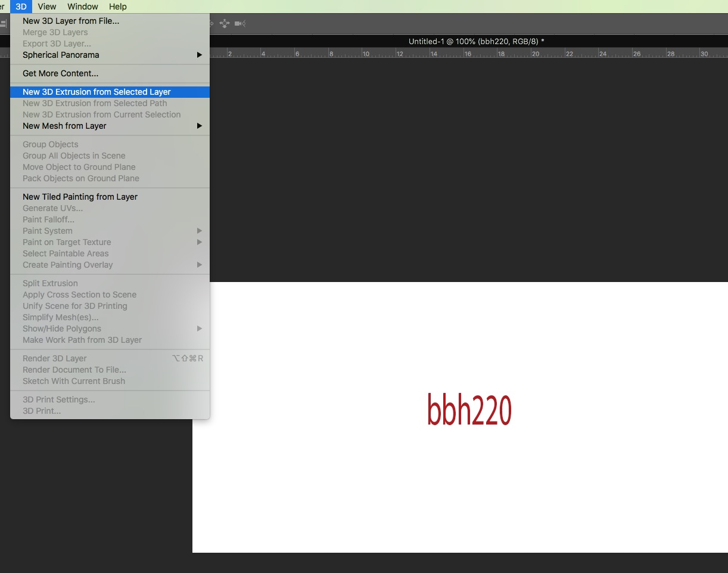Choose Export 3D Layer entry

pos(110,44)
